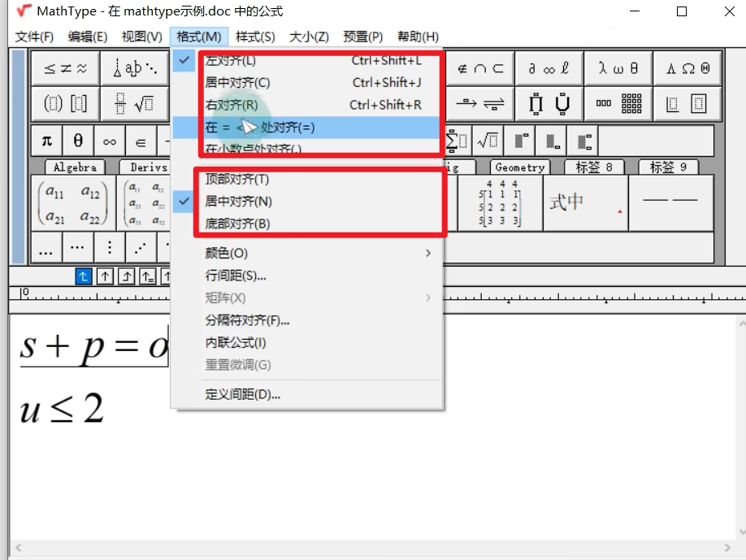Switch to the 标签 8 tab
Image resolution: width=746 pixels, height=560 pixels.
point(594,167)
